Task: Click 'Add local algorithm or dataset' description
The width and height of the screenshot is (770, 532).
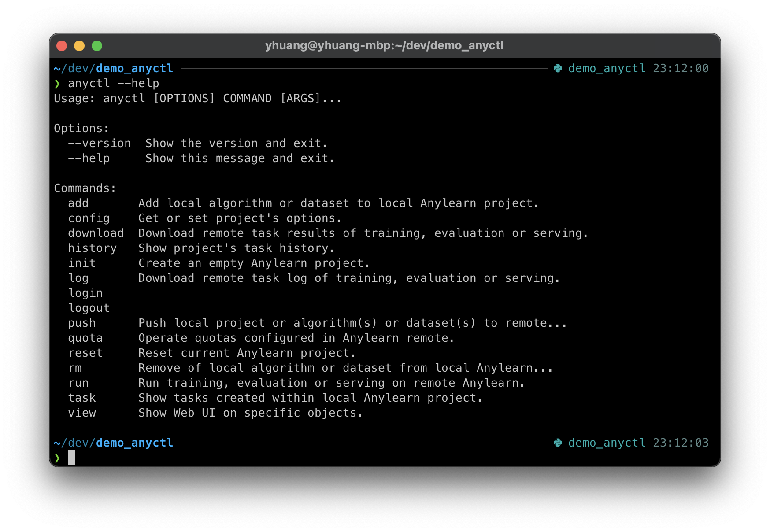Action: click(339, 203)
